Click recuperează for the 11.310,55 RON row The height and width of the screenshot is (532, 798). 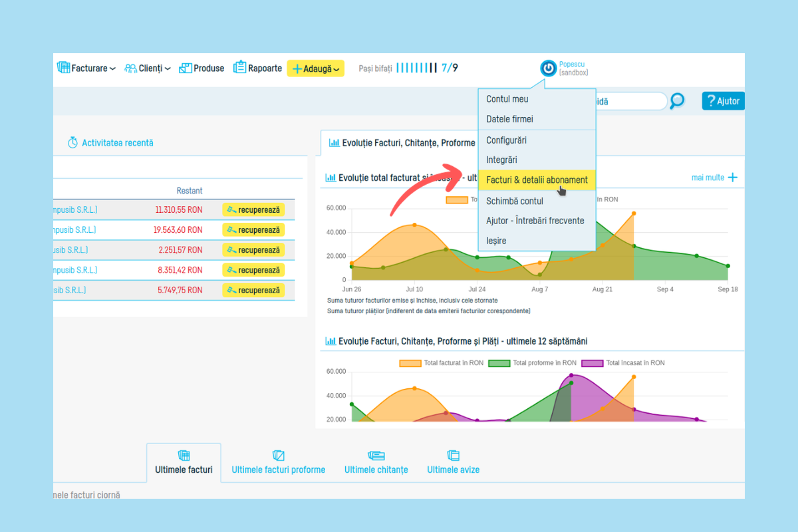click(x=253, y=209)
